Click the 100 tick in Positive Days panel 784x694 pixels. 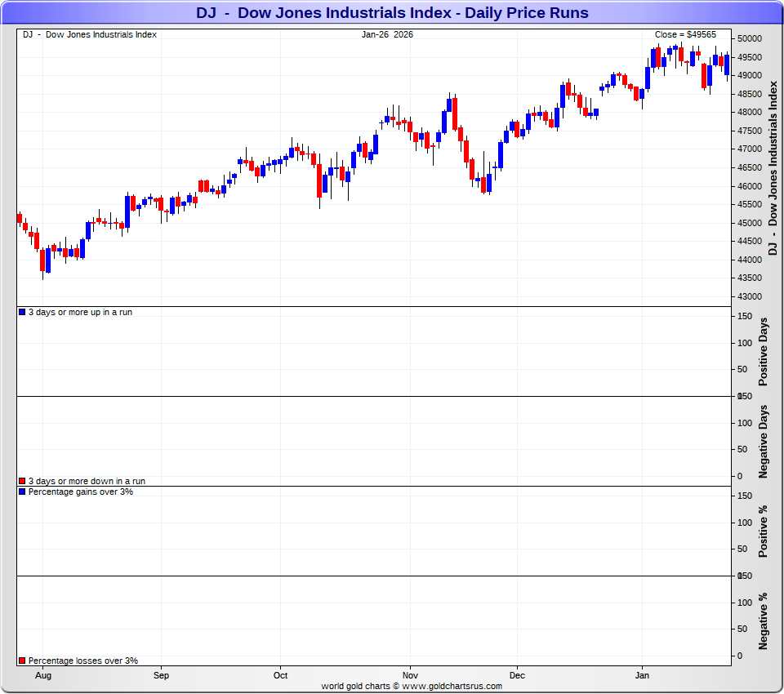coord(745,343)
